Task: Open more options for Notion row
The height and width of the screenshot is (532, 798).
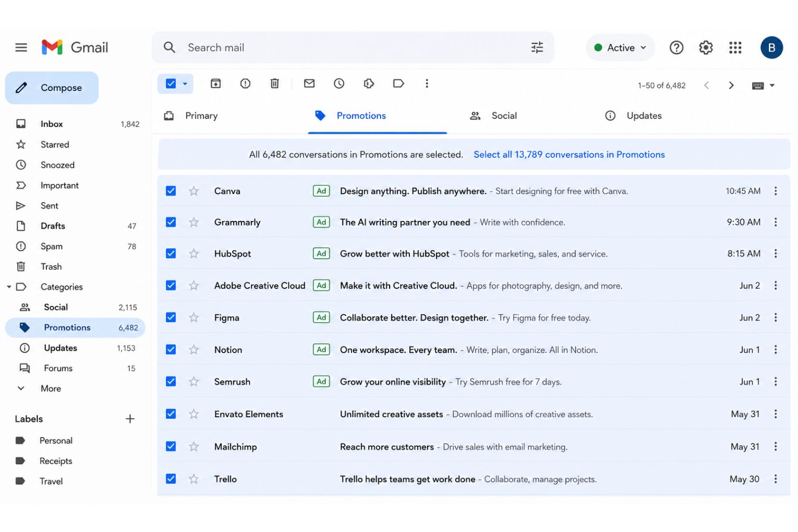Action: click(x=775, y=350)
